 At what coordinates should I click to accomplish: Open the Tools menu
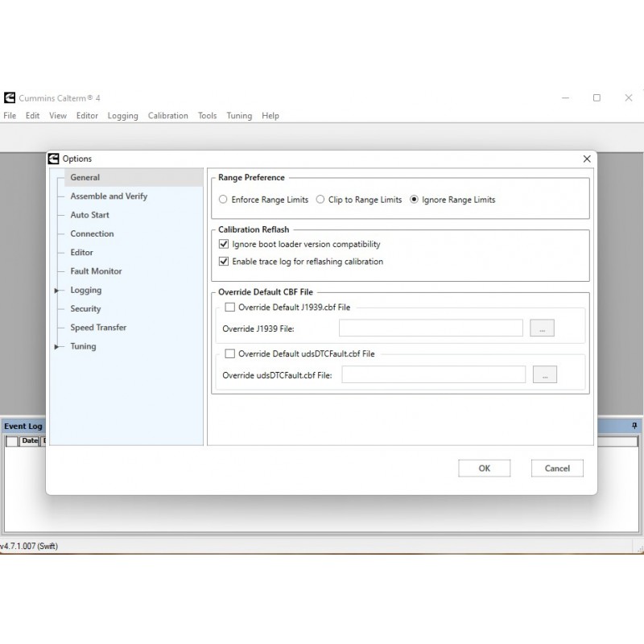(x=207, y=116)
